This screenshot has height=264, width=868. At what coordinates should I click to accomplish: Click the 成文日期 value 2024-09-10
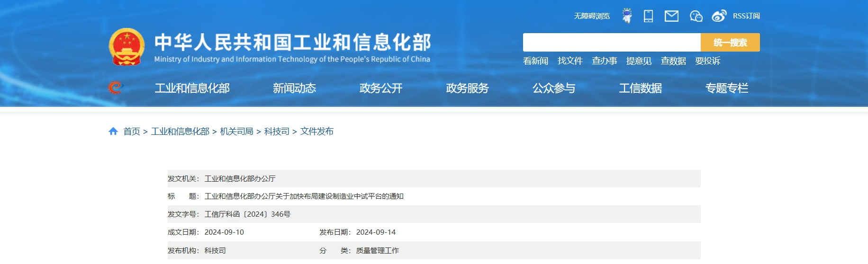tap(224, 232)
